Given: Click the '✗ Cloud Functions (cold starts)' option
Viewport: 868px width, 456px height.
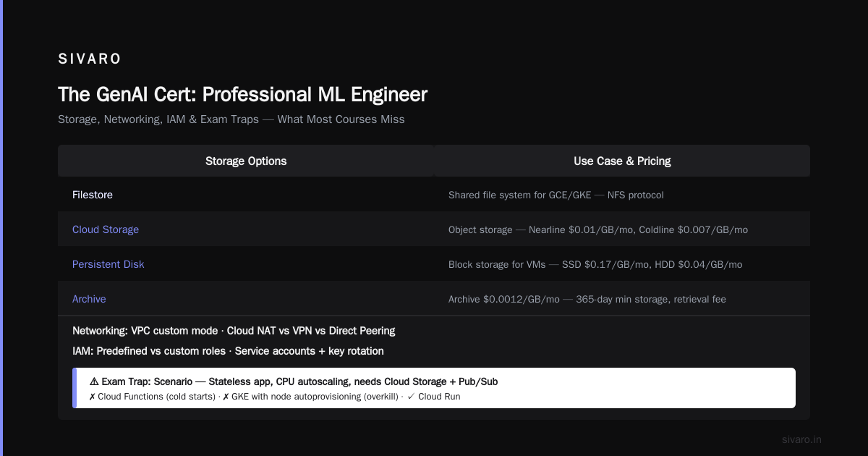Looking at the screenshot, I should coord(152,397).
